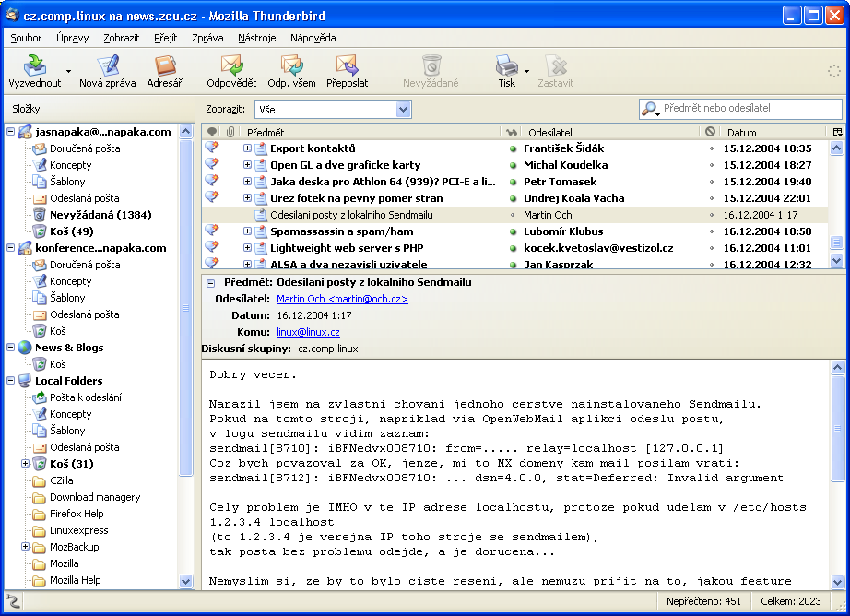The width and height of the screenshot is (850, 616).
Task: Click the linux@linux.cz recipient link
Action: click(x=308, y=332)
